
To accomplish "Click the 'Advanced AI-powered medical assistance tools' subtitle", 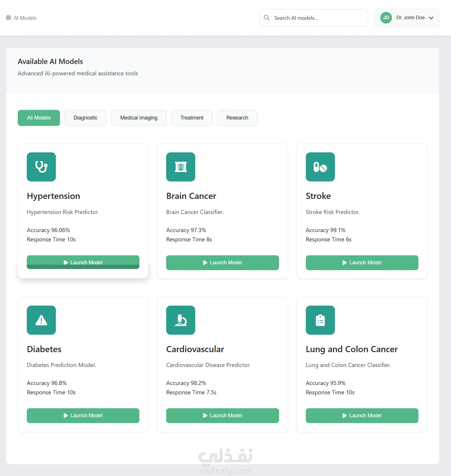I will pyautogui.click(x=78, y=73).
